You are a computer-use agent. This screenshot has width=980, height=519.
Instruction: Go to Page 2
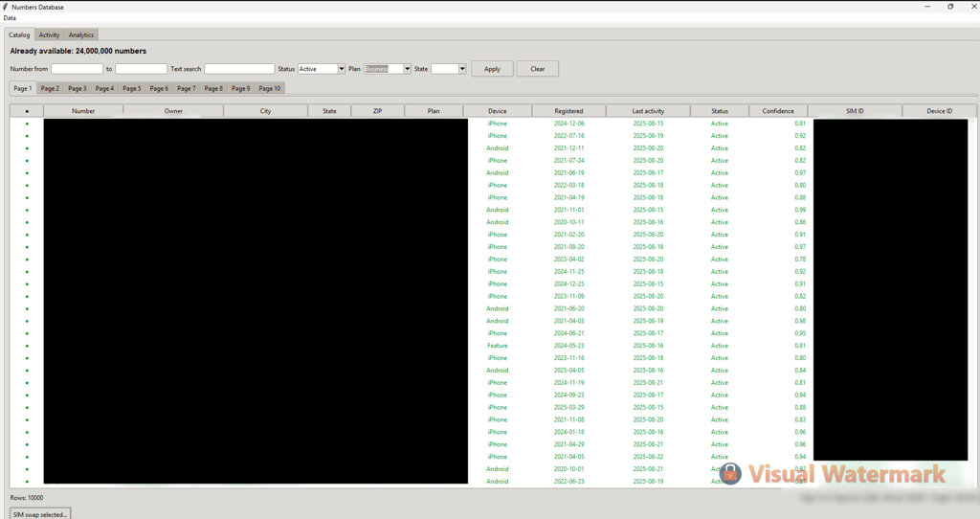coord(50,89)
